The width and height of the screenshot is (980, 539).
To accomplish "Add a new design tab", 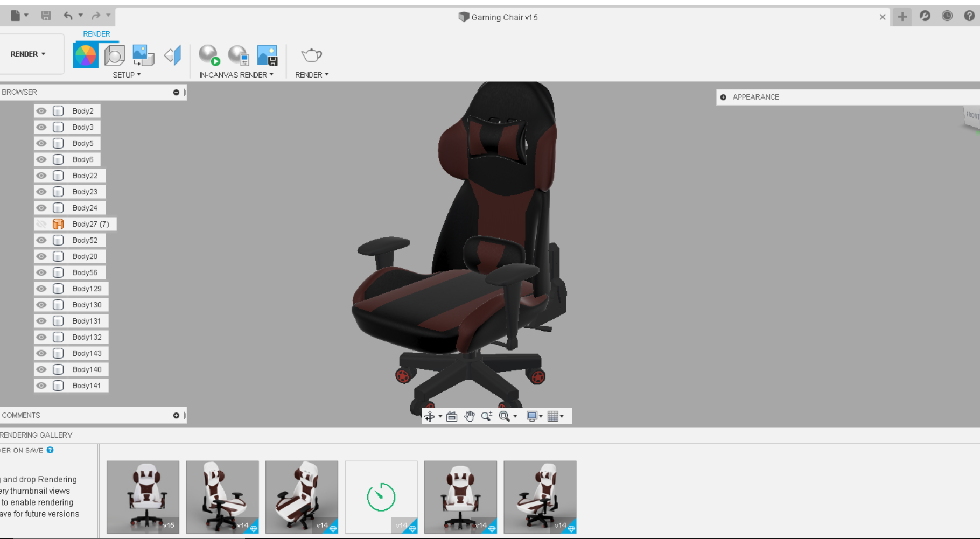I will 902,17.
